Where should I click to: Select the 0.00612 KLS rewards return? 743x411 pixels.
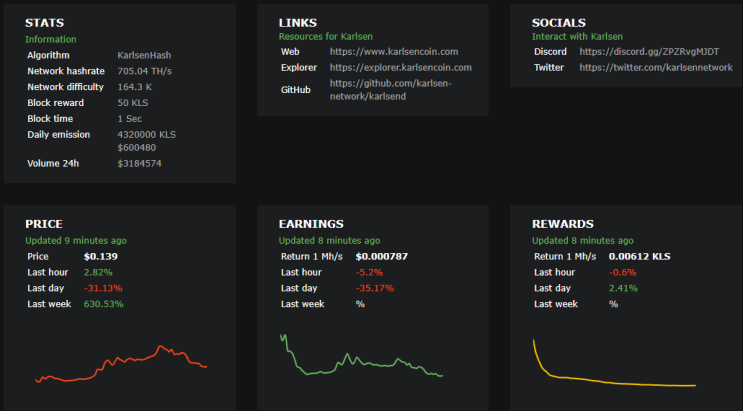639,256
